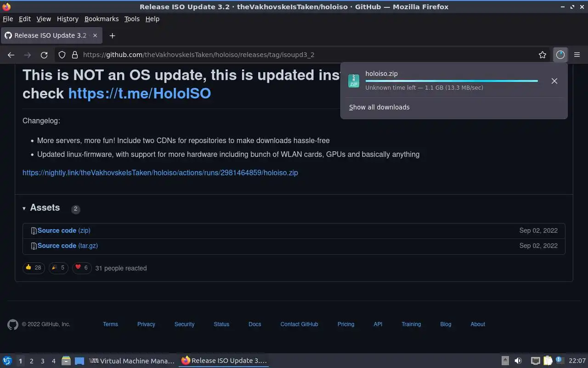Switch to workspace 3

point(42,361)
